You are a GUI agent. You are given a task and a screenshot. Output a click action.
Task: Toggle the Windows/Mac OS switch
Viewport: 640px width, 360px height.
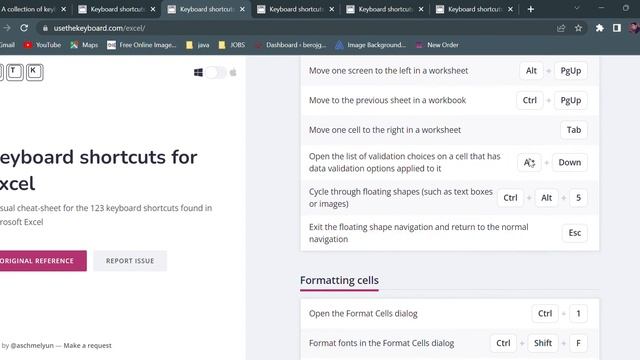pyautogui.click(x=216, y=73)
